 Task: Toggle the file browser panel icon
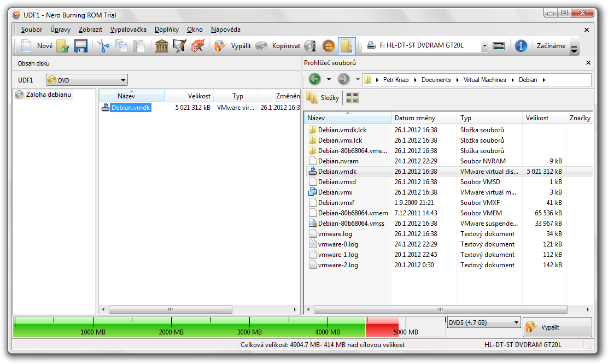346,46
